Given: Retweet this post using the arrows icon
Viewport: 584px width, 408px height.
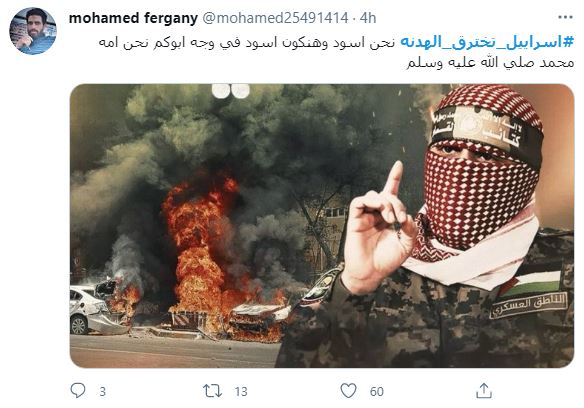Looking at the screenshot, I should pos(212,391).
